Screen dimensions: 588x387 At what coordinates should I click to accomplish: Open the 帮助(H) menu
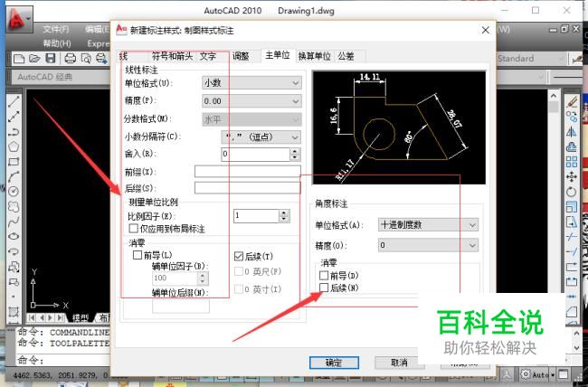tap(57, 43)
